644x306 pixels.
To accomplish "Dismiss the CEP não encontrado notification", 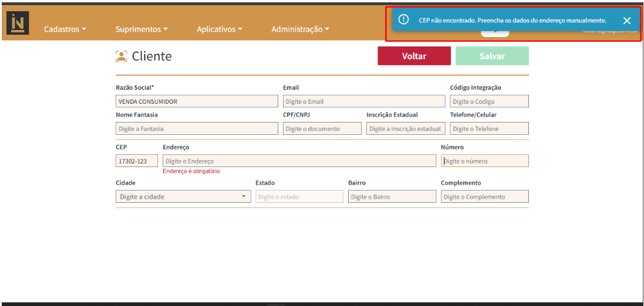I will [x=626, y=21].
